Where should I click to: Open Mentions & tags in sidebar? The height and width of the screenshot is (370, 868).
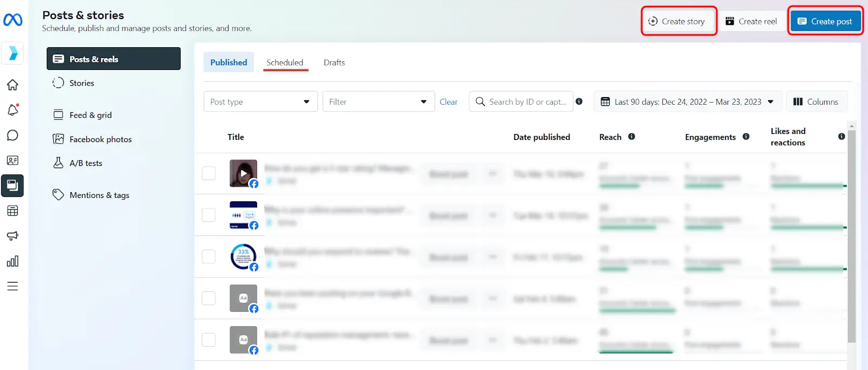click(99, 195)
